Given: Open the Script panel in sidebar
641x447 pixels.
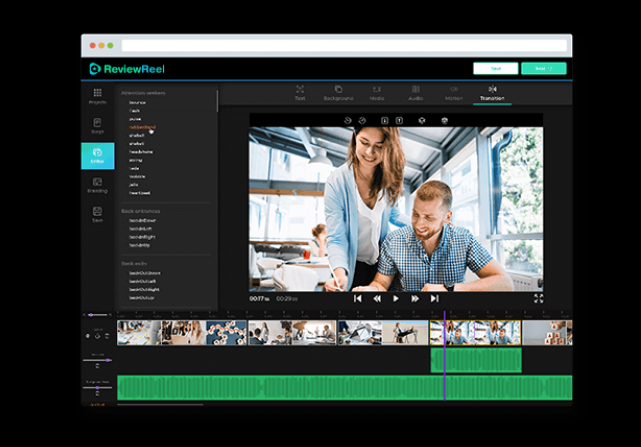Looking at the screenshot, I should [98, 125].
